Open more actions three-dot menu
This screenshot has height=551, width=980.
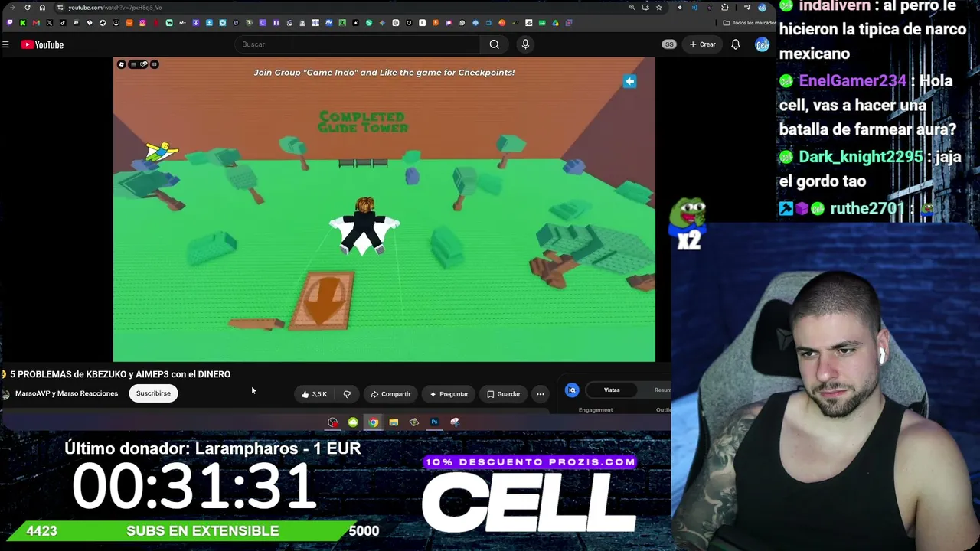541,394
